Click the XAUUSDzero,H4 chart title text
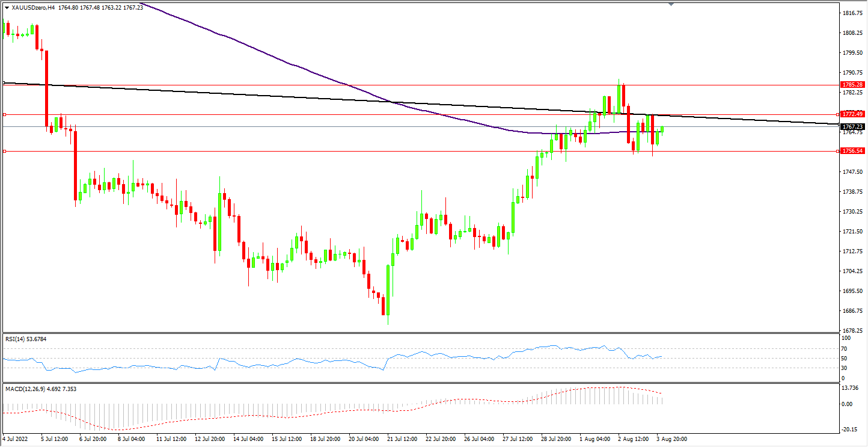This screenshot has height=447, width=868. tap(34, 7)
